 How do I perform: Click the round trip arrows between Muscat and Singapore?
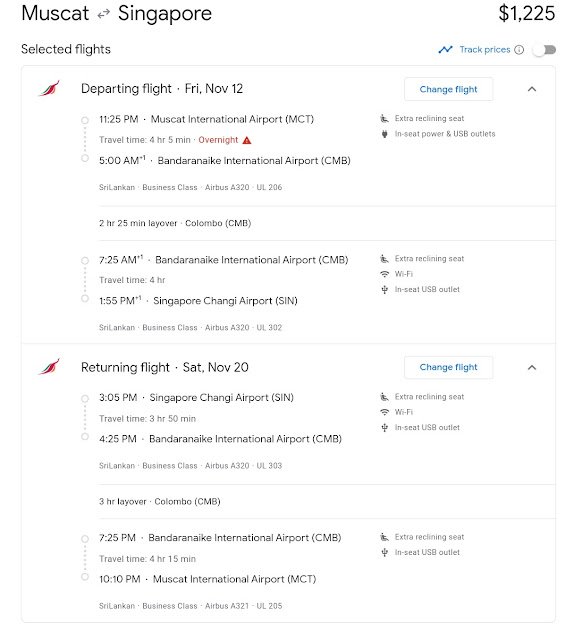pyautogui.click(x=104, y=14)
